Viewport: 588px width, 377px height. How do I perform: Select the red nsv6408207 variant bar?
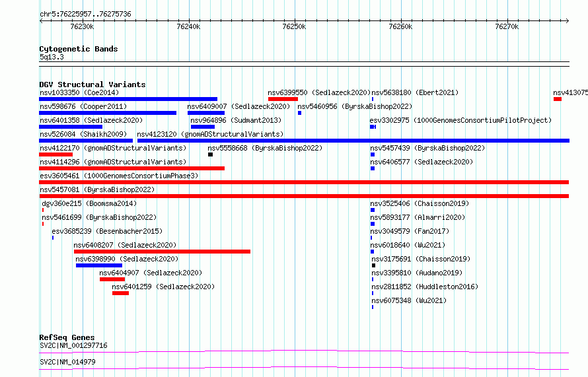point(162,252)
